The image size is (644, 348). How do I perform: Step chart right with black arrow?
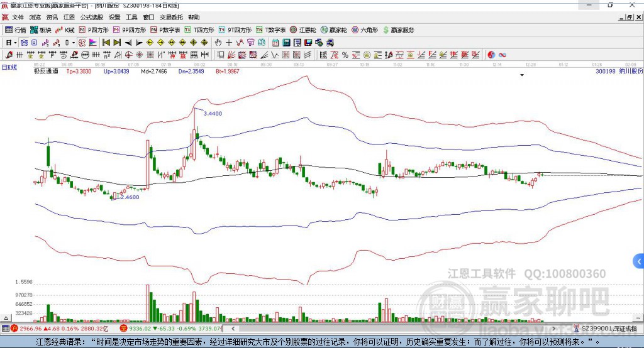pos(139,43)
